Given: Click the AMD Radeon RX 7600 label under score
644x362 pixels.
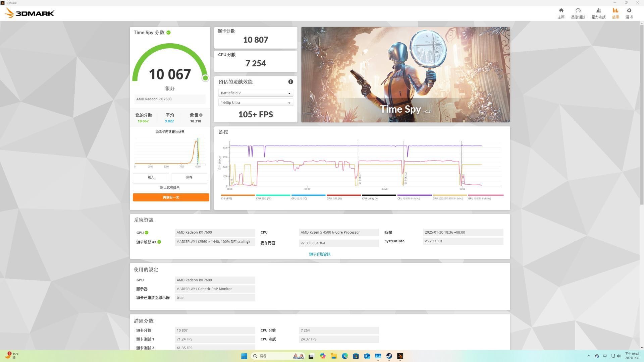Looking at the screenshot, I should (x=170, y=99).
